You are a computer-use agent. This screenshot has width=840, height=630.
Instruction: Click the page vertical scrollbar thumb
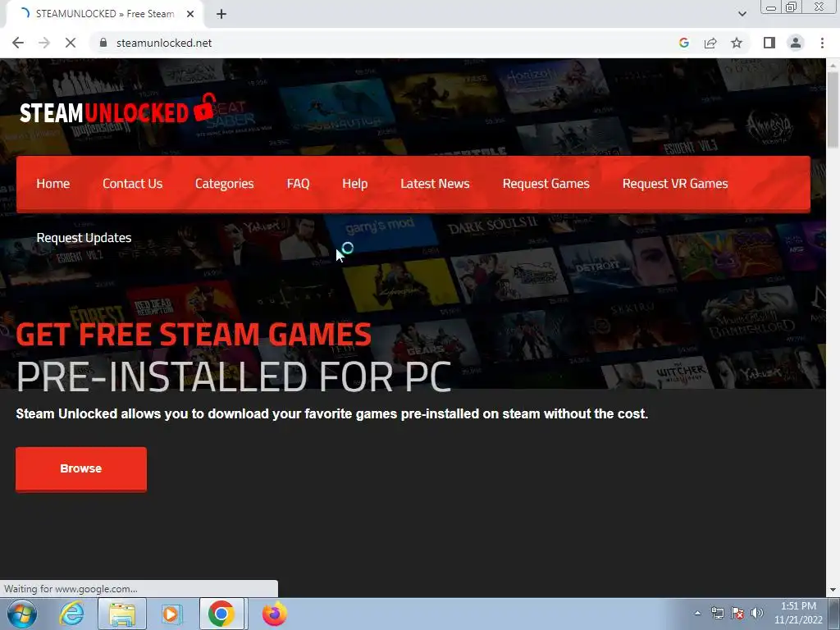pos(833,109)
